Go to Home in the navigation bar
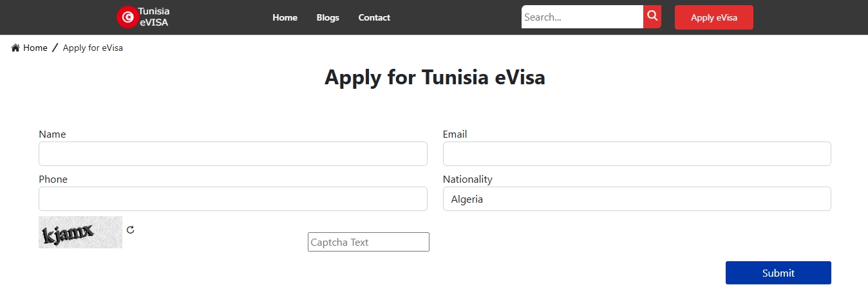 click(285, 17)
